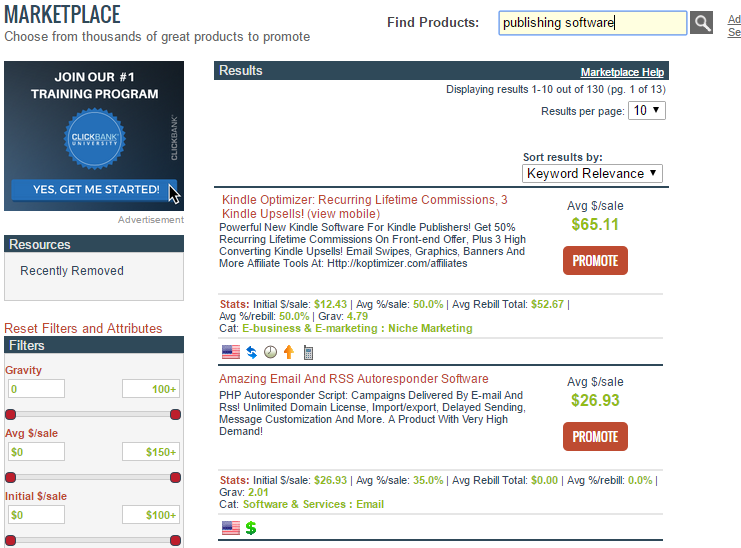
Task: Click the magnifying glass search button
Action: [703, 23]
